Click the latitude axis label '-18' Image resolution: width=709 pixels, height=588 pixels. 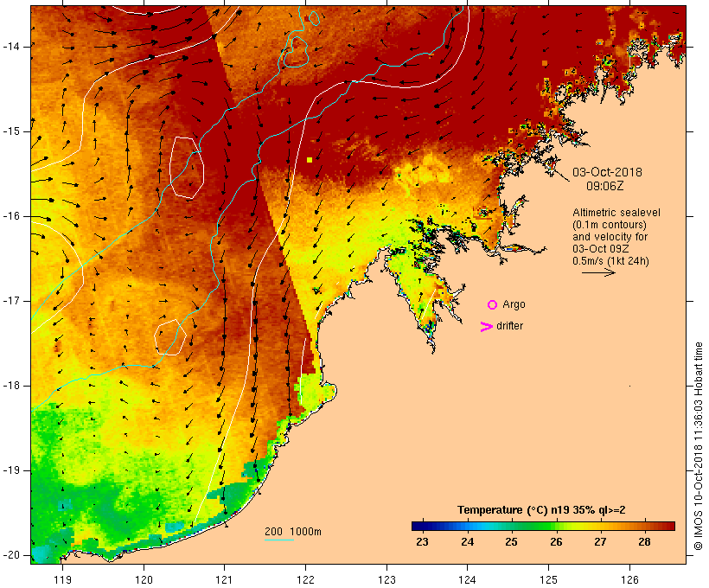pyautogui.click(x=11, y=386)
